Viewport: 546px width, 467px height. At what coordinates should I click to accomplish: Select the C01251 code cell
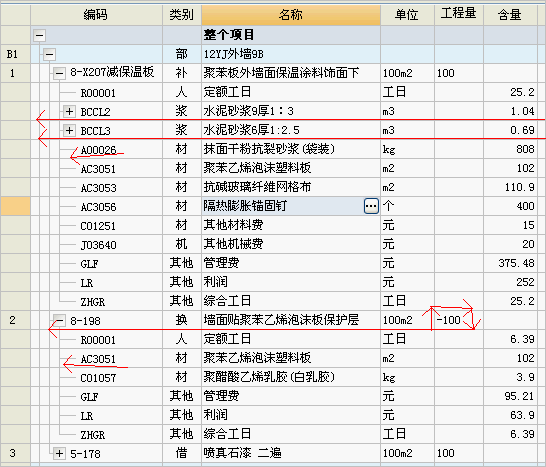point(98,226)
